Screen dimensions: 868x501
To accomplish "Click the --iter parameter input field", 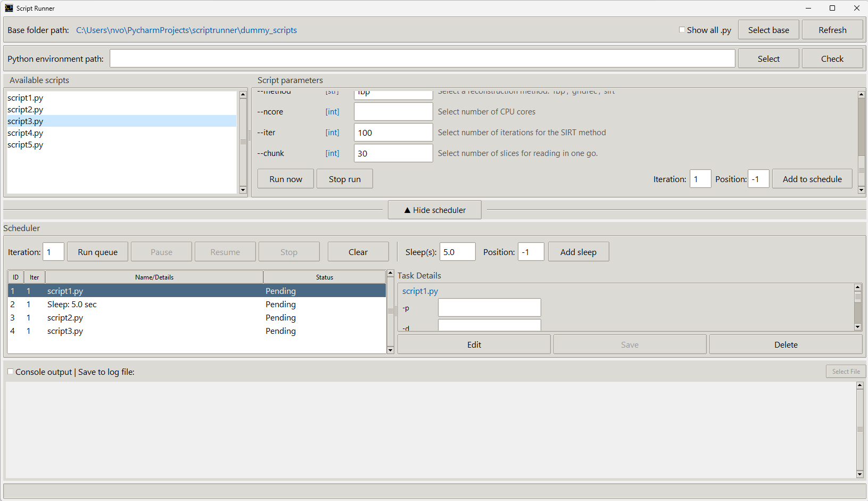I will point(393,132).
